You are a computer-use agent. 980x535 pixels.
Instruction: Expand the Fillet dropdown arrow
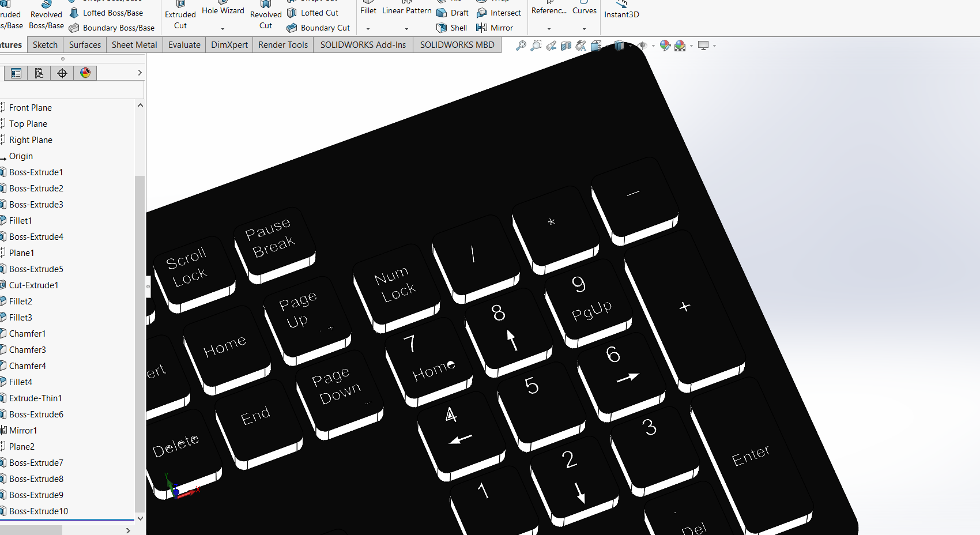point(368,29)
